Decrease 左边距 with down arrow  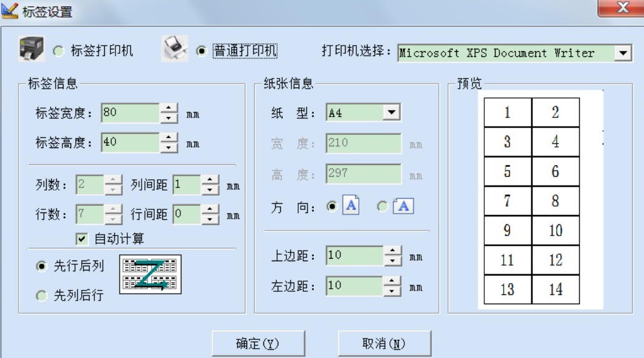coord(393,291)
